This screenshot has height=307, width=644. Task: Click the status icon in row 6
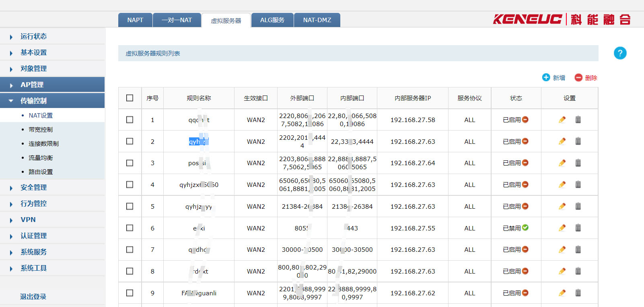[x=525, y=228]
